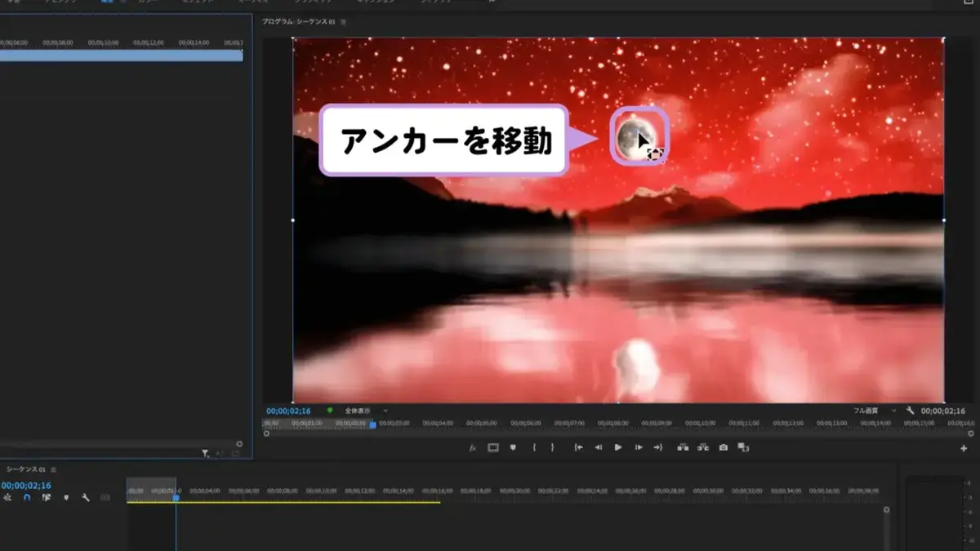Click the Extract button in Program Monitor

tap(703, 447)
